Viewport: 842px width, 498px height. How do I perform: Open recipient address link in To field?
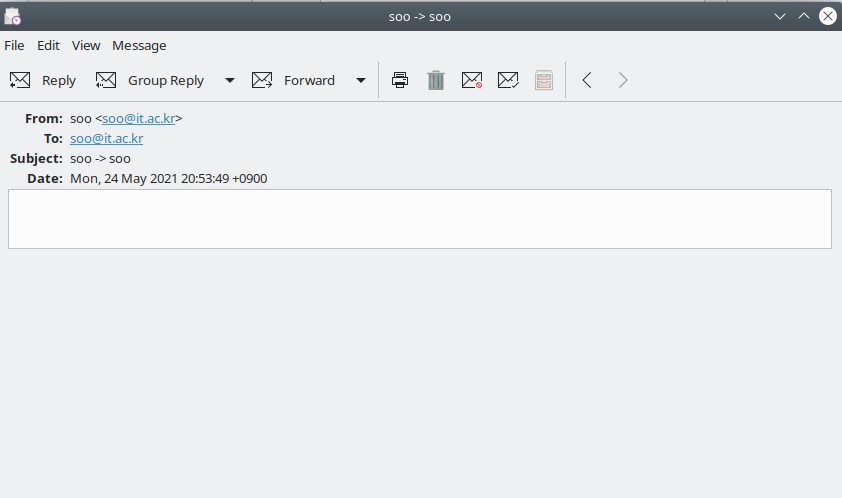pos(106,139)
